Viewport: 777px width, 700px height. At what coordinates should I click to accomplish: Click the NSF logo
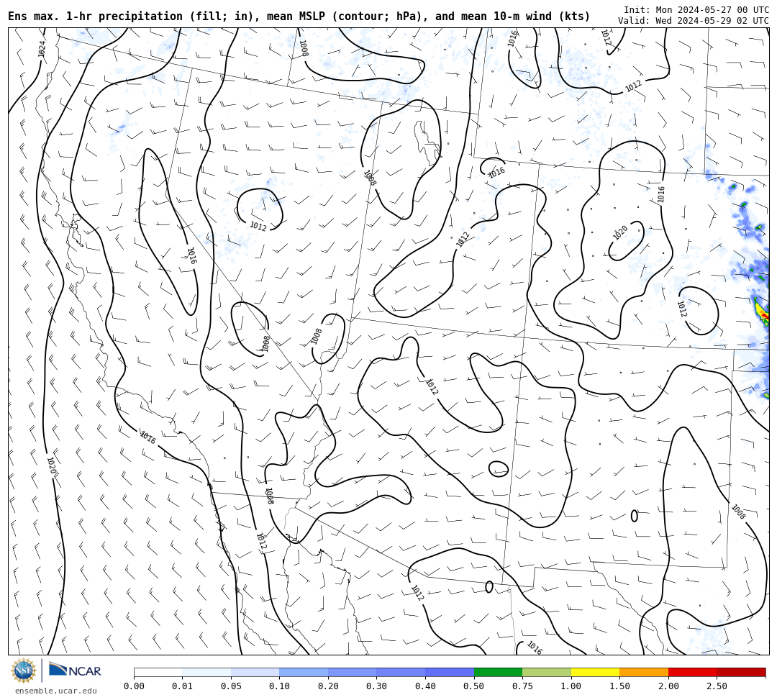click(24, 671)
